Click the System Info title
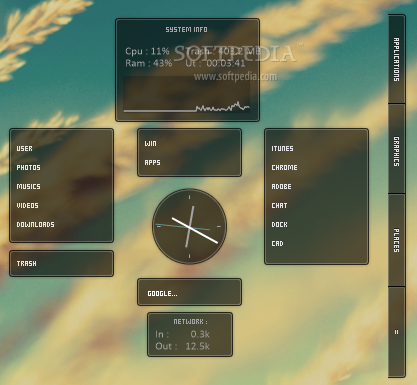The image size is (417, 385). 187,30
